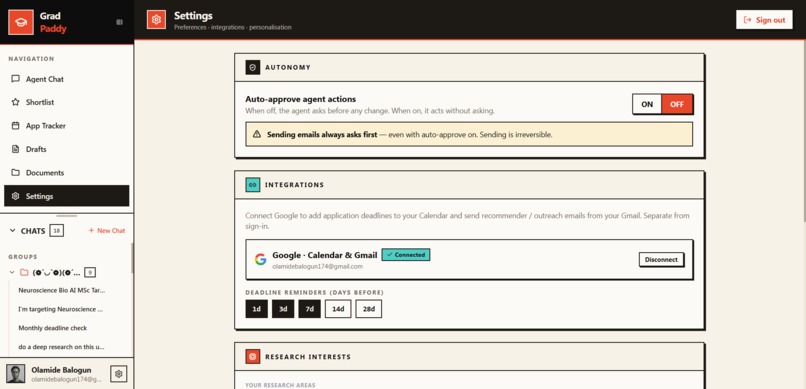Click the Documents folder icon
The height and width of the screenshot is (389, 806).
(15, 173)
